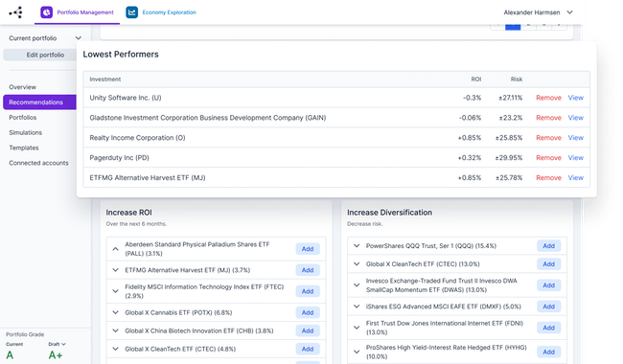Select Recommendations in the sidebar
This screenshot has height=364, width=623.
tap(39, 102)
